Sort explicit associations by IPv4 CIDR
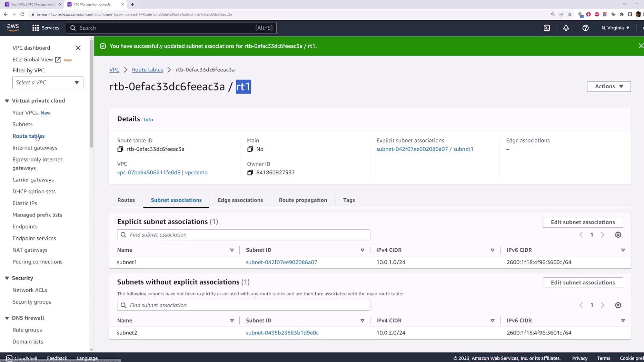644x362 pixels. coord(492,250)
